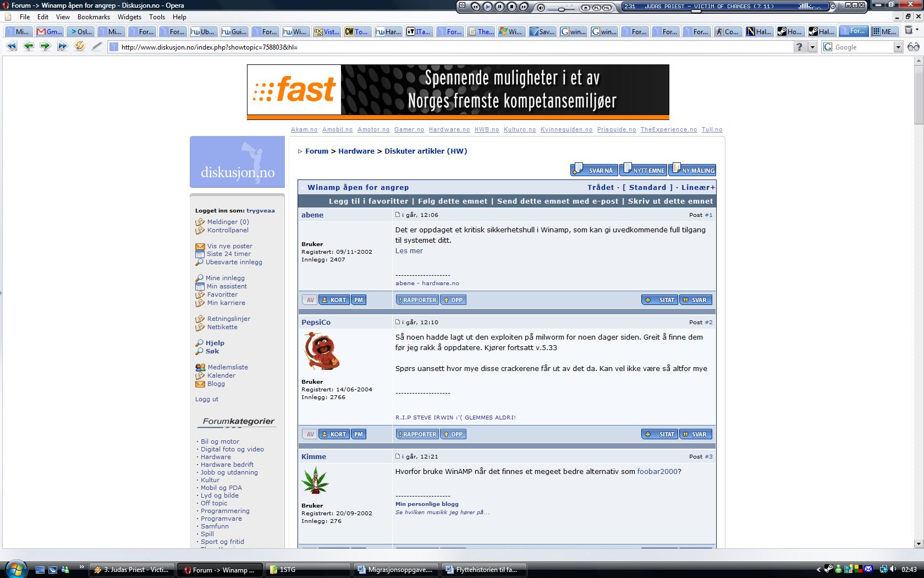Toggle Winamp playlist (PL) button
The width and height of the screenshot is (924, 578).
[x=597, y=7]
